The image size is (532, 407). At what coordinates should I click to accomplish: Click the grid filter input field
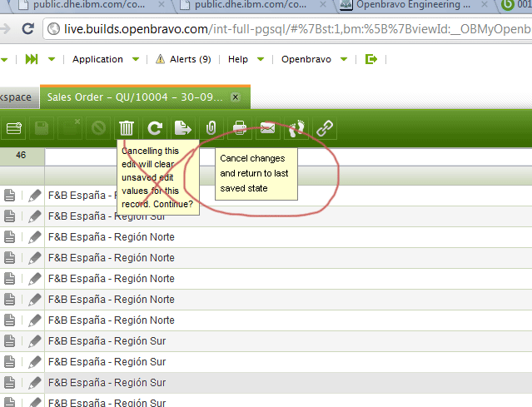(288, 156)
